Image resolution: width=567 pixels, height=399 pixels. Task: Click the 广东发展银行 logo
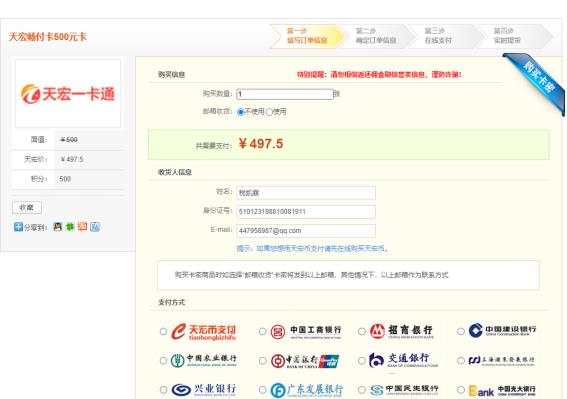pos(307,390)
